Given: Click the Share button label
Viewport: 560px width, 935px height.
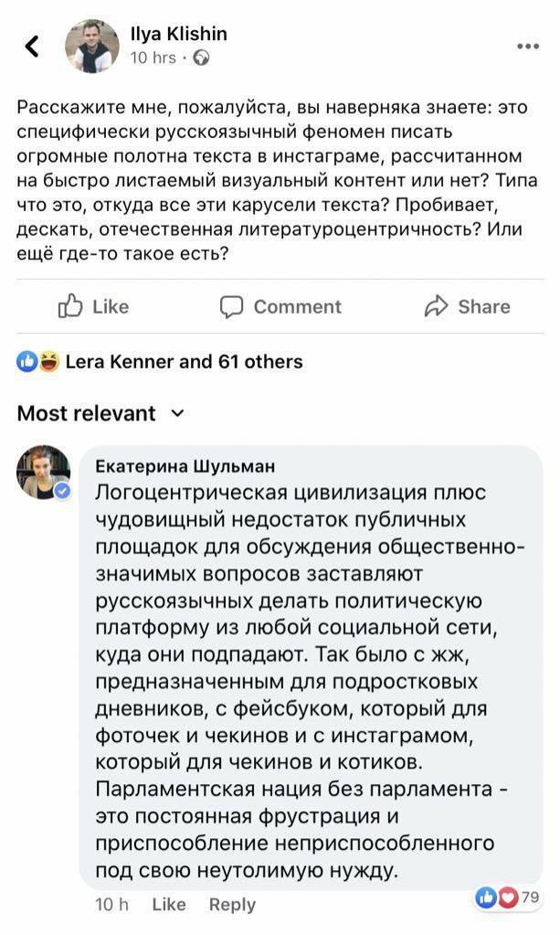Looking at the screenshot, I should coord(484,307).
